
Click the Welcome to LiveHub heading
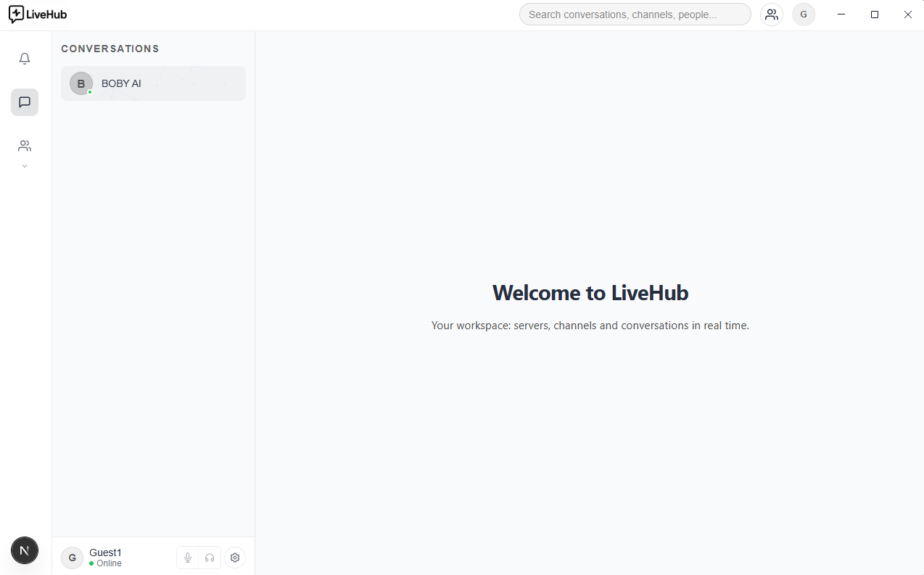(590, 293)
